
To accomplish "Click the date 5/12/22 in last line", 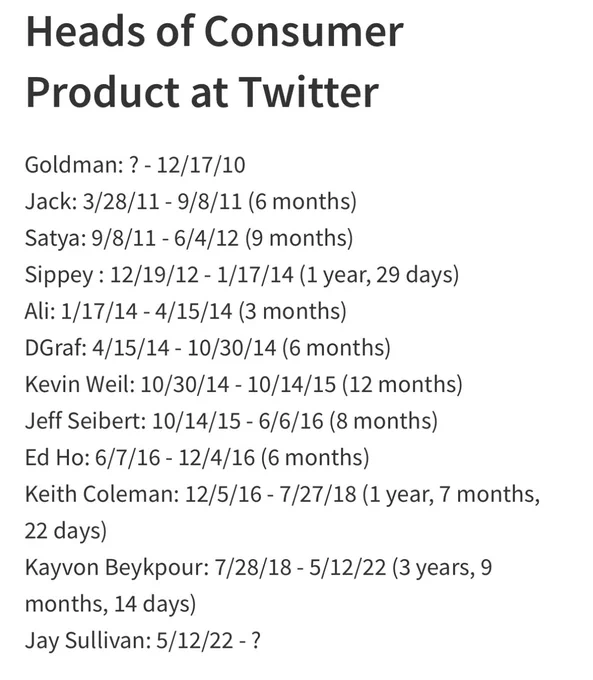I will coord(195,641).
